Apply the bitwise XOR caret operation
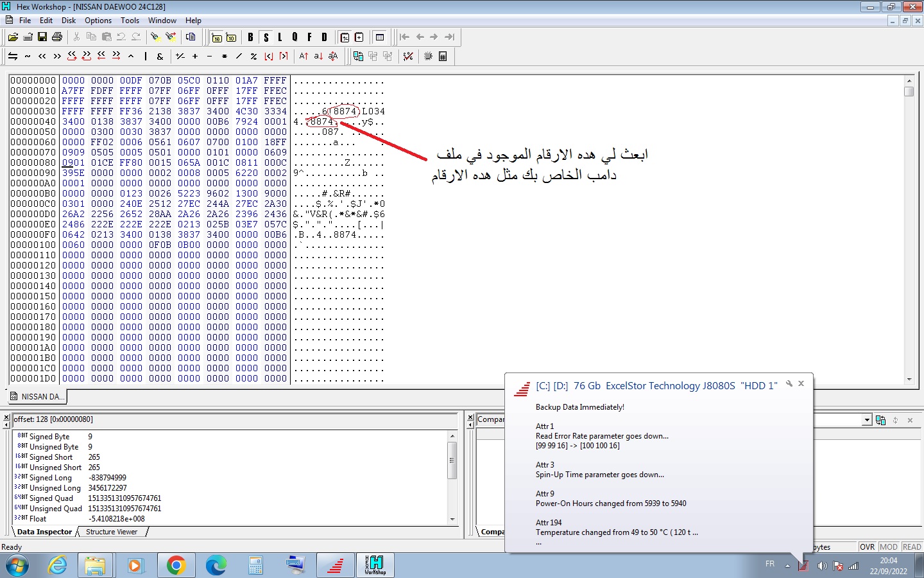Screen dimensions: 924x578 point(131,57)
